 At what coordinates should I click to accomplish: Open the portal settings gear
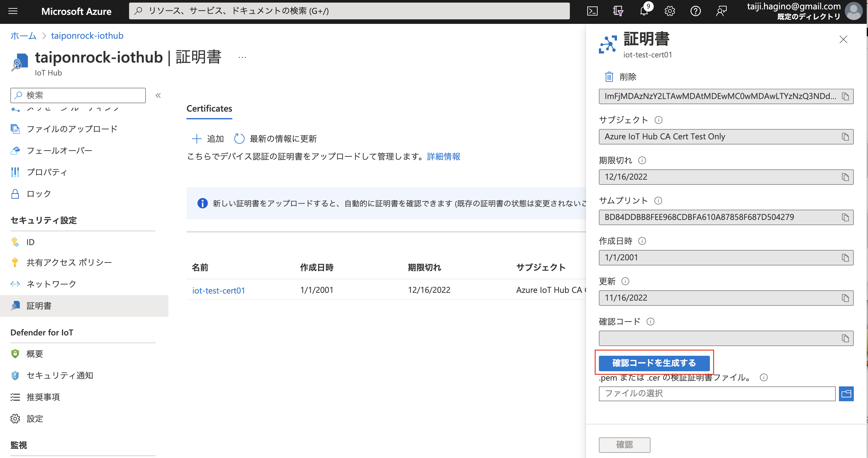670,11
